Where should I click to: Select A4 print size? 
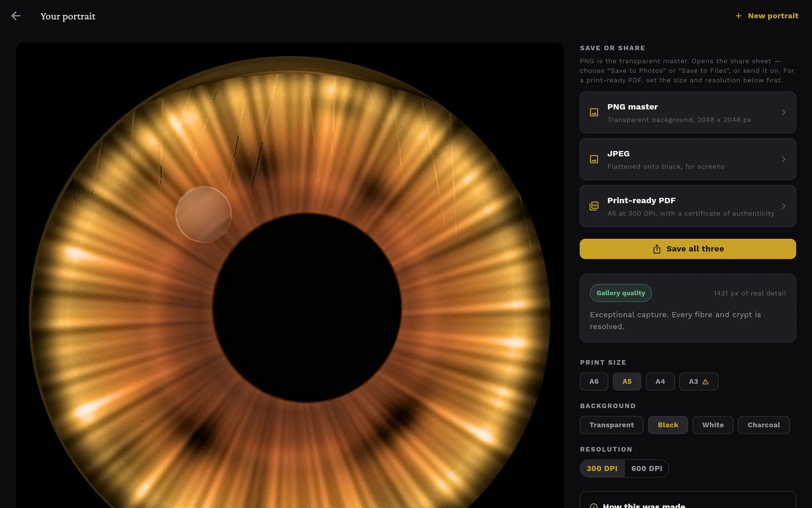(660, 381)
